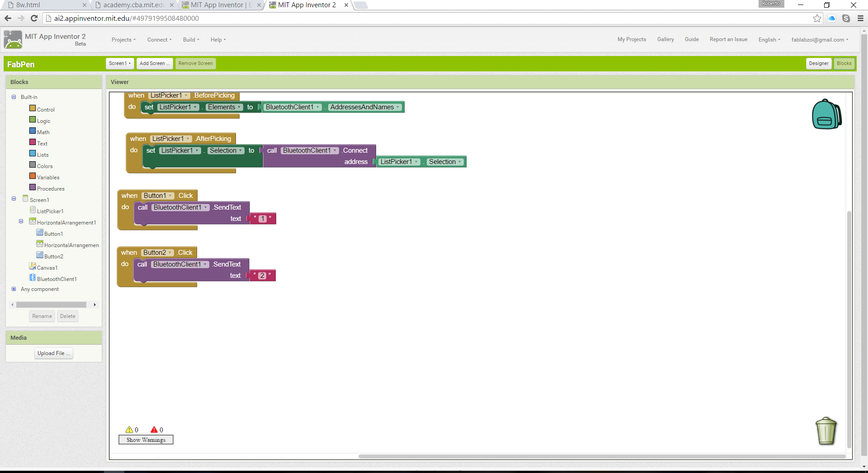The height and width of the screenshot is (473, 868).
Task: Select the Math blocks color icon
Action: (33, 131)
